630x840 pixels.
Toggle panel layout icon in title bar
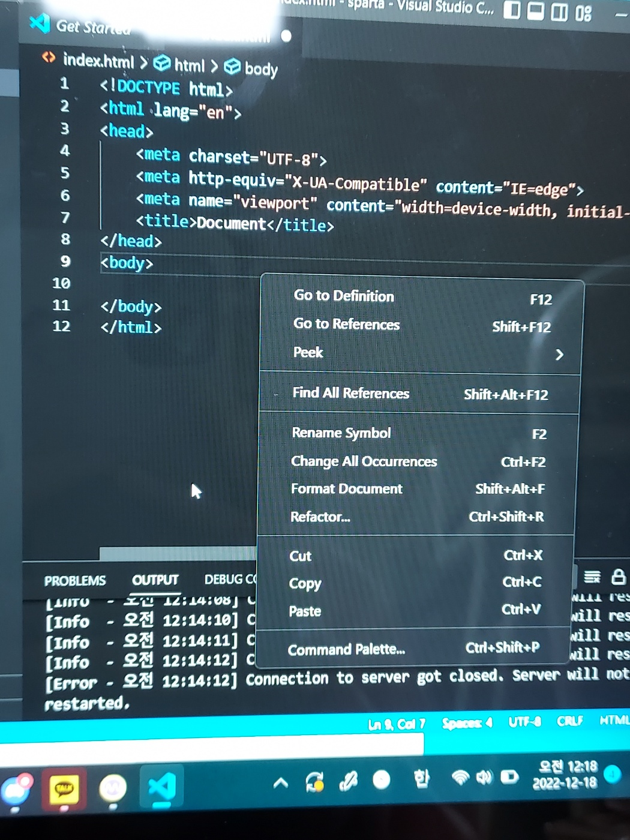click(x=535, y=11)
